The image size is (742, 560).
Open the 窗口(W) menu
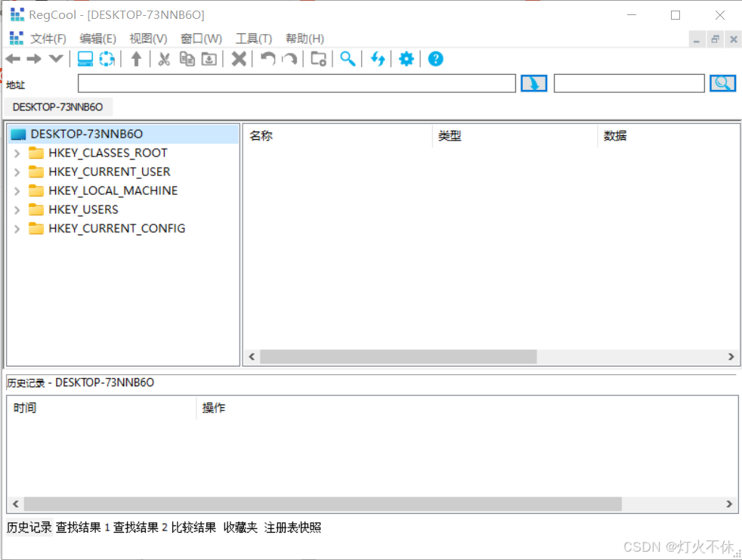pyautogui.click(x=202, y=39)
